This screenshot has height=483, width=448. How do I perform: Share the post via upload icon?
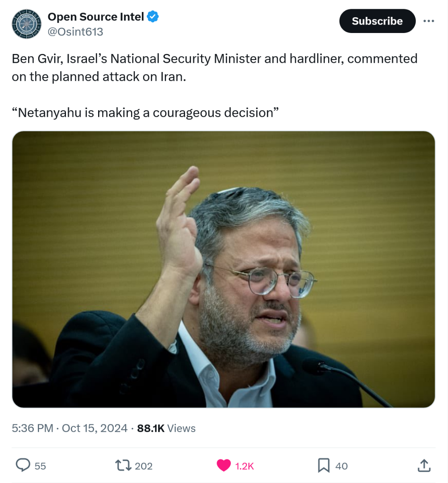click(x=424, y=465)
